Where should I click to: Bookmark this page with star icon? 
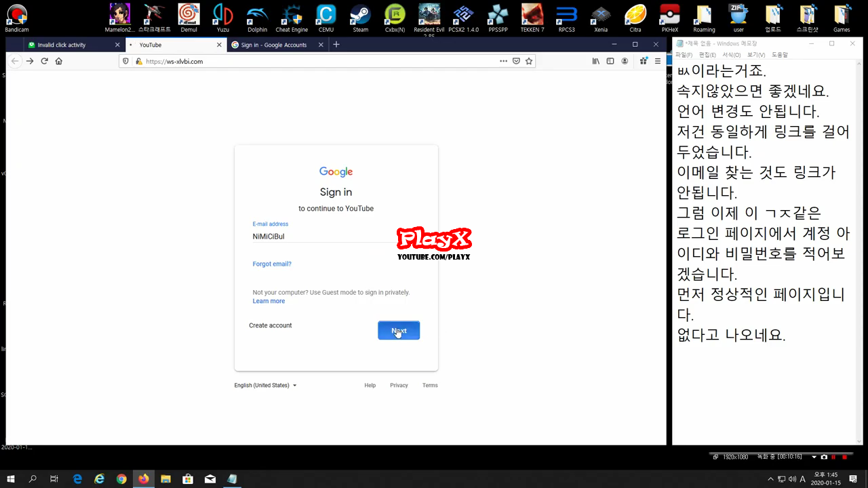click(529, 61)
